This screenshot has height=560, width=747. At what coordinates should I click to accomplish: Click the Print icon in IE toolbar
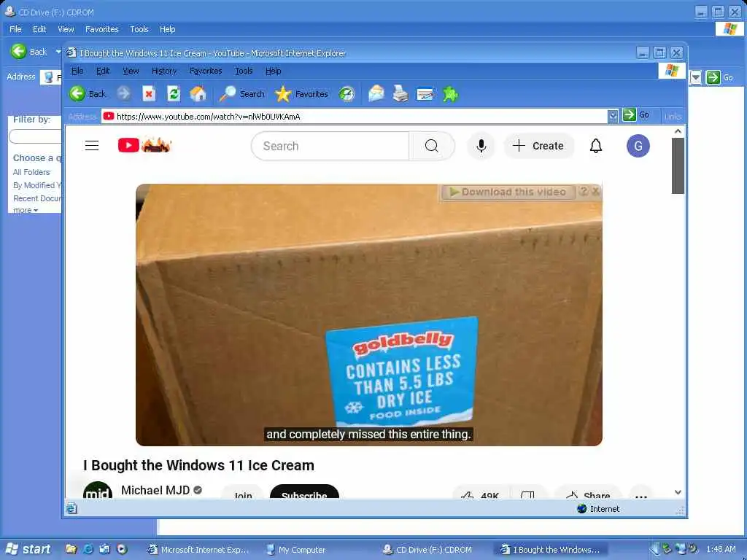click(x=400, y=94)
